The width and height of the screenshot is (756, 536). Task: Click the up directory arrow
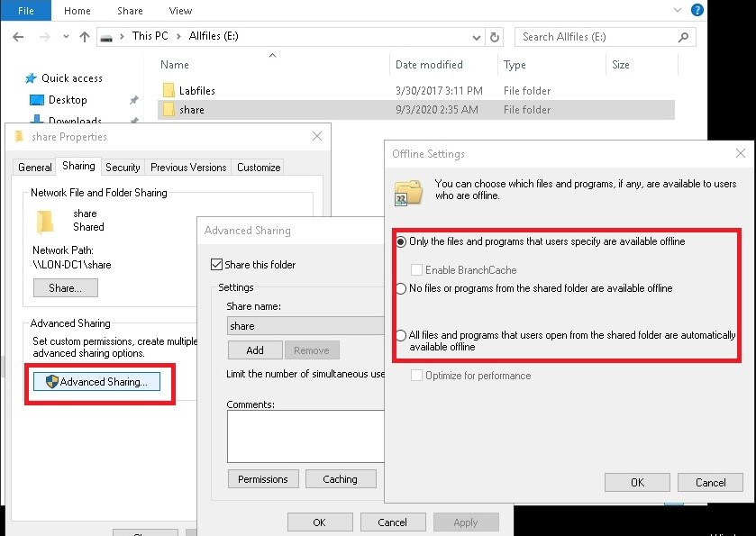click(85, 37)
